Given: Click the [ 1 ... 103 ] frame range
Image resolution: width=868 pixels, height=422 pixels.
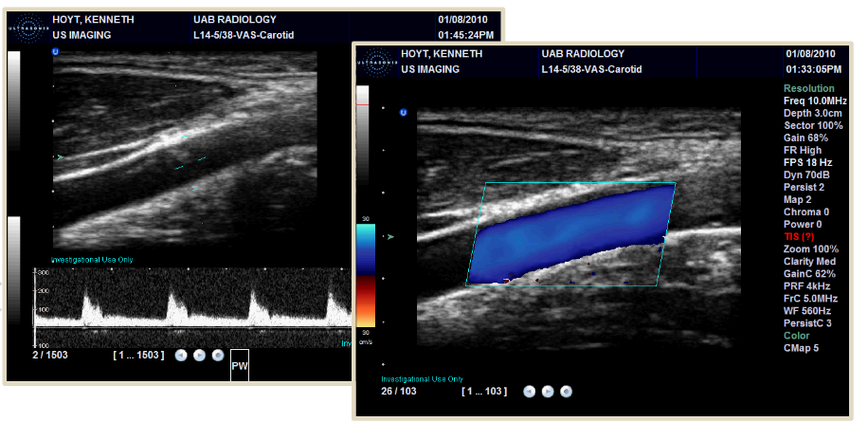Looking at the screenshot, I should tap(484, 392).
